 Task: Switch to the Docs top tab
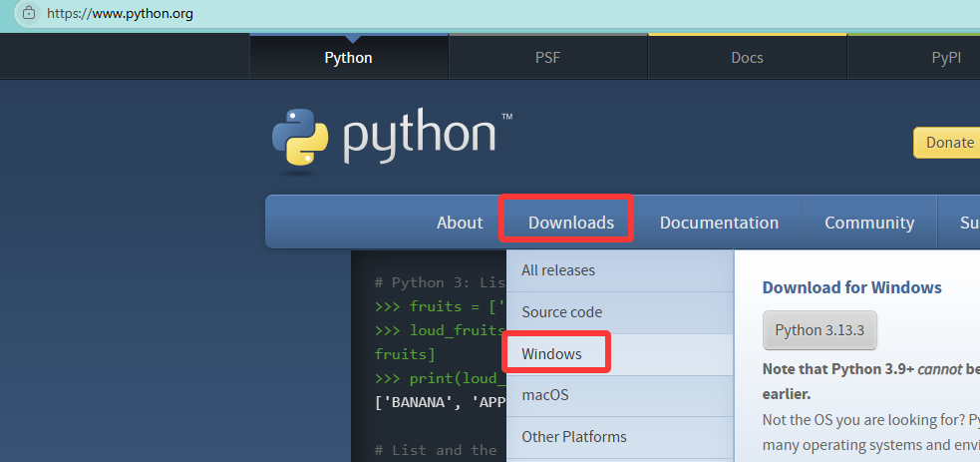[747, 58]
